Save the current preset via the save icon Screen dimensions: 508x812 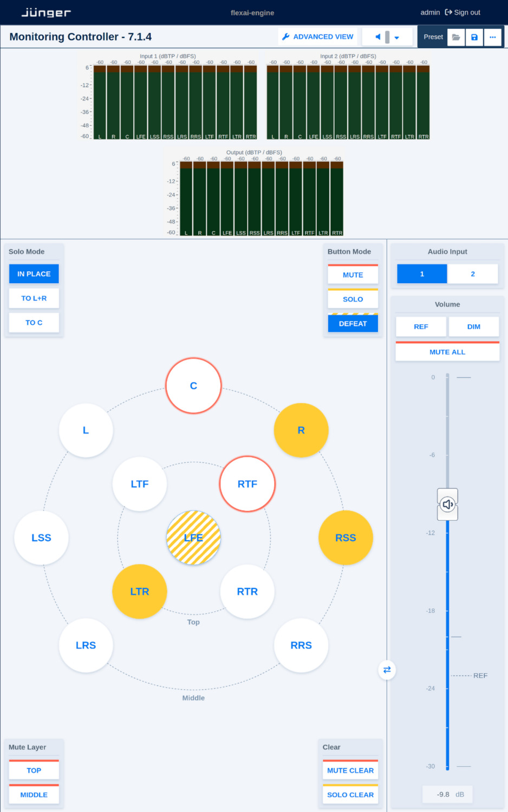coord(474,37)
